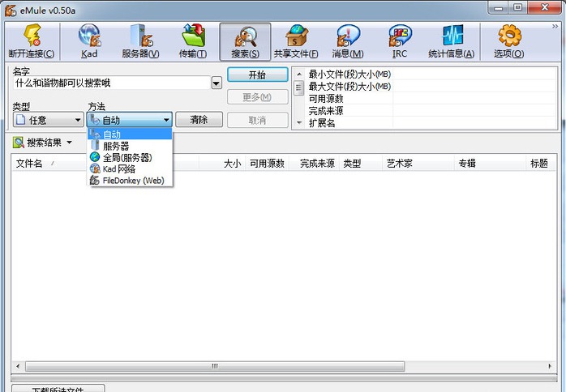Click the filter list scrollbar thumb
This screenshot has height=392, width=566.
point(299,88)
